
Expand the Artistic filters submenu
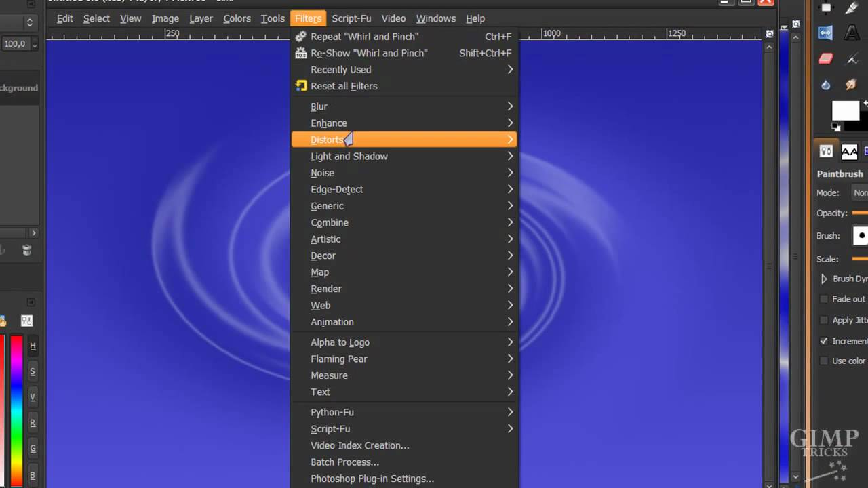point(404,239)
